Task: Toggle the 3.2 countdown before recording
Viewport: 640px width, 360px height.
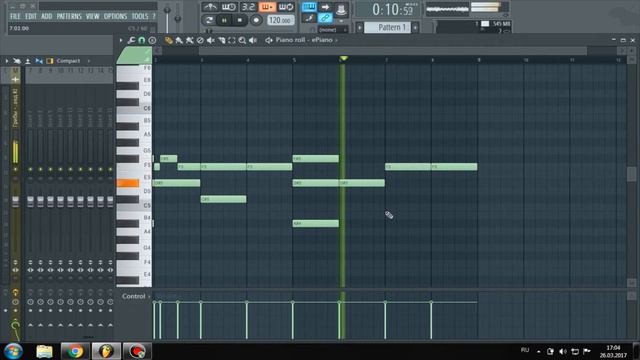Action: [x=248, y=7]
